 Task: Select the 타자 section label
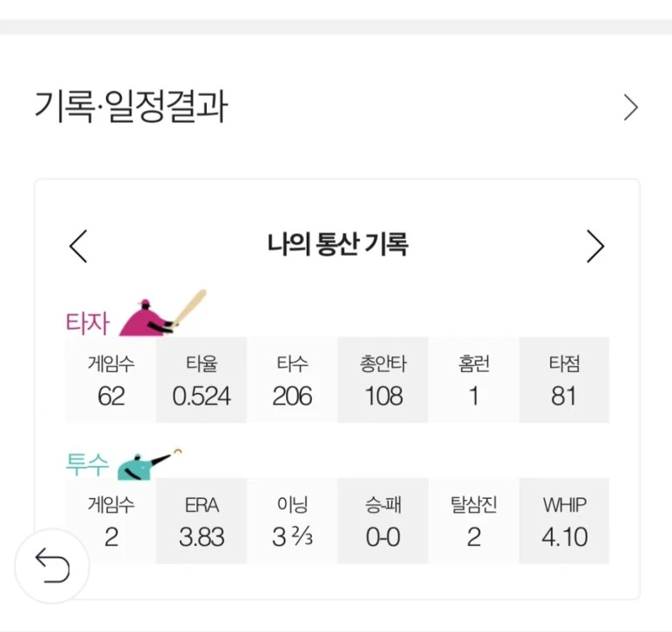[x=87, y=323]
